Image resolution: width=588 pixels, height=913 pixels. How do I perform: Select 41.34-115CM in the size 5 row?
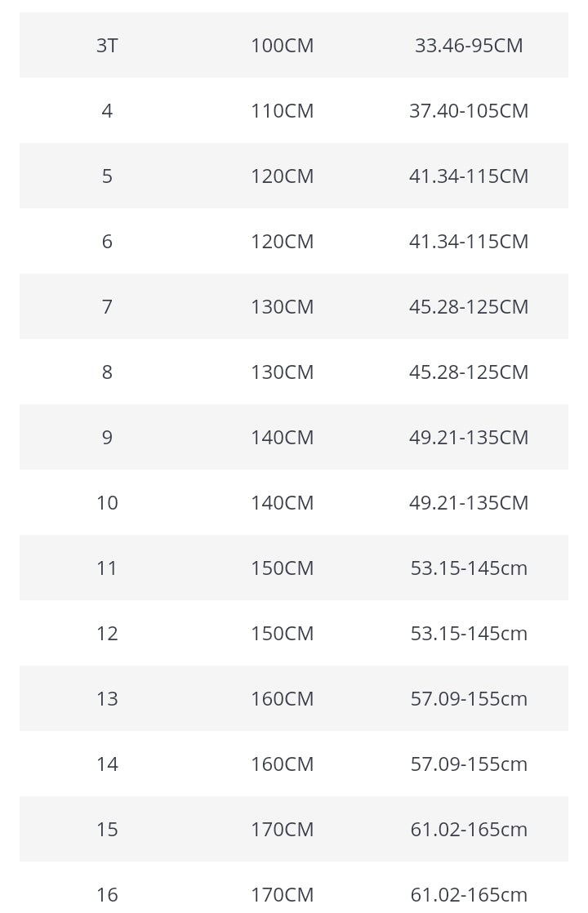tap(469, 176)
